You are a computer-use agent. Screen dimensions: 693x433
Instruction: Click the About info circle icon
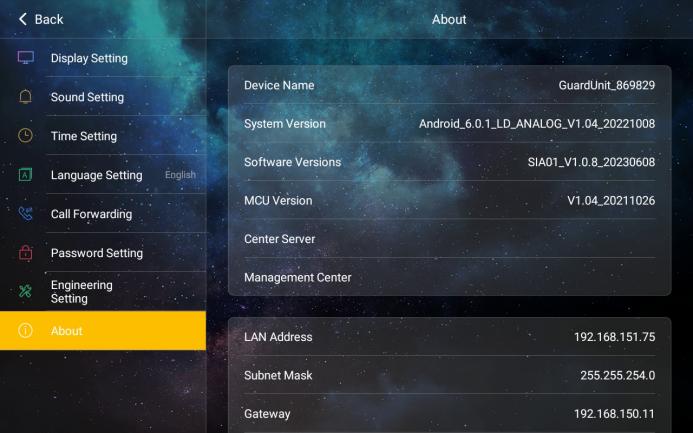coord(25,330)
